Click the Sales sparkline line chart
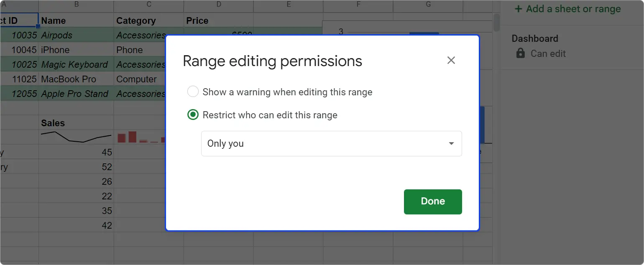644x265 pixels. coord(76,137)
